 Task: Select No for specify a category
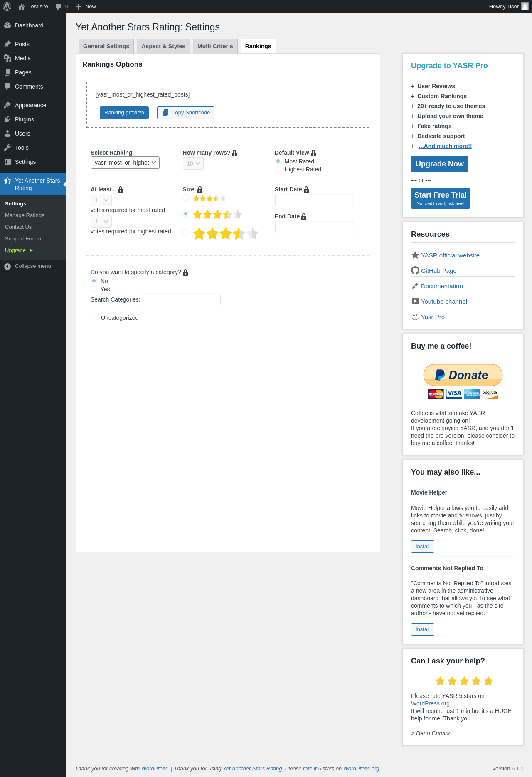[x=94, y=281]
